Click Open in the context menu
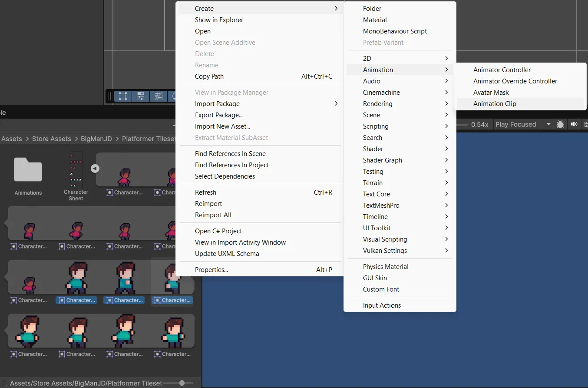 261,31
